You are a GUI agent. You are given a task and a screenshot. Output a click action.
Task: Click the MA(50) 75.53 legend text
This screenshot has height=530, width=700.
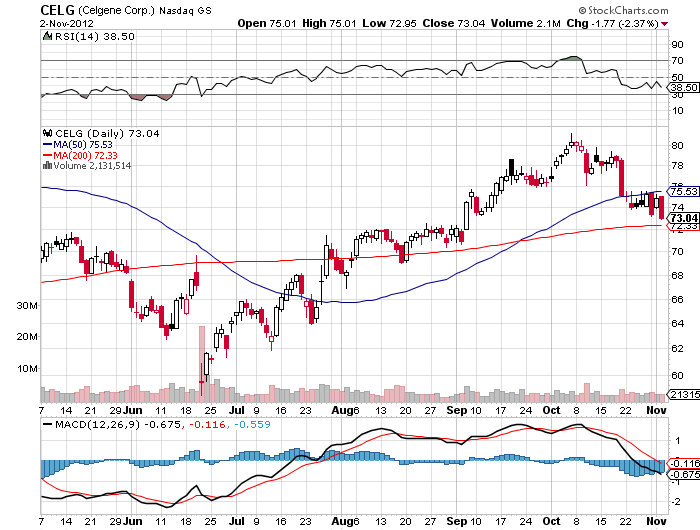(x=83, y=145)
